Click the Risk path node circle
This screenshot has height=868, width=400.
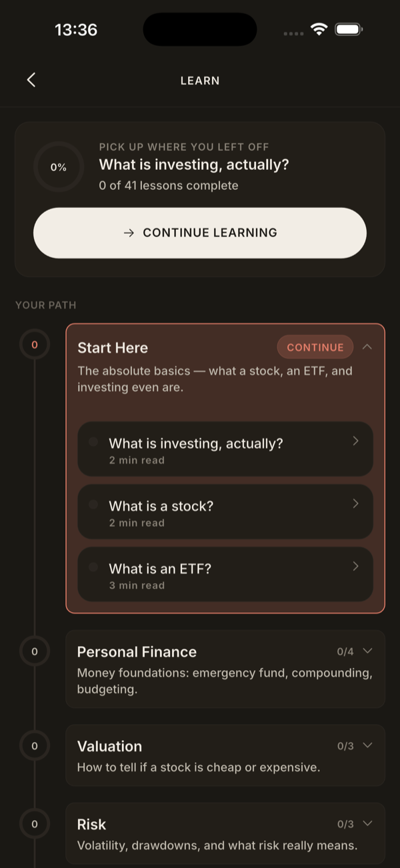tap(35, 824)
